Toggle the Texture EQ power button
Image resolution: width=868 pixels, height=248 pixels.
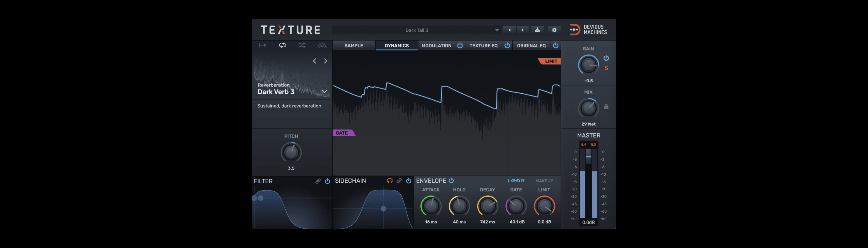(507, 45)
